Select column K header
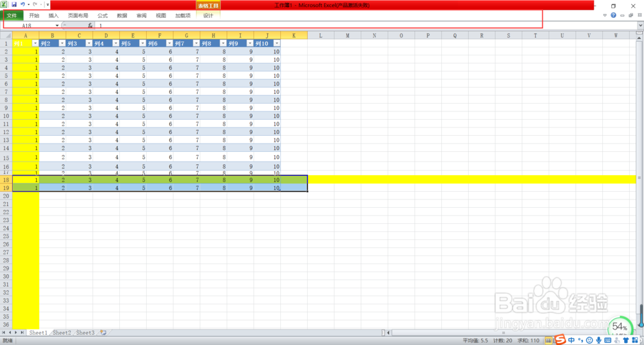 coord(294,35)
